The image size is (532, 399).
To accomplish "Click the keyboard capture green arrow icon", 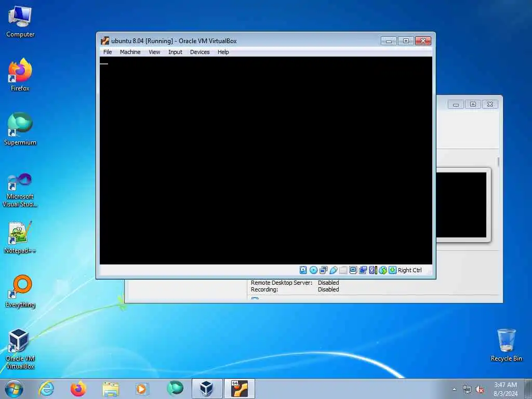I will [x=393, y=270].
